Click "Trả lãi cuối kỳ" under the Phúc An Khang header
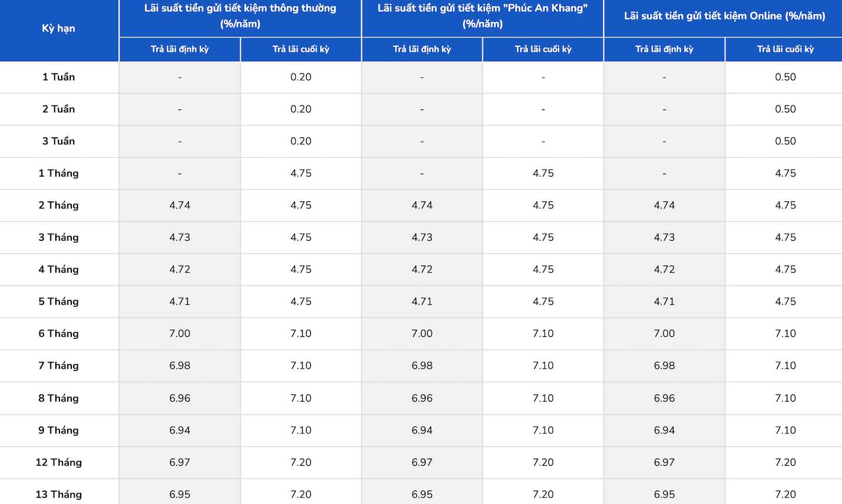Screen dimensions: 842x504 coord(543,49)
